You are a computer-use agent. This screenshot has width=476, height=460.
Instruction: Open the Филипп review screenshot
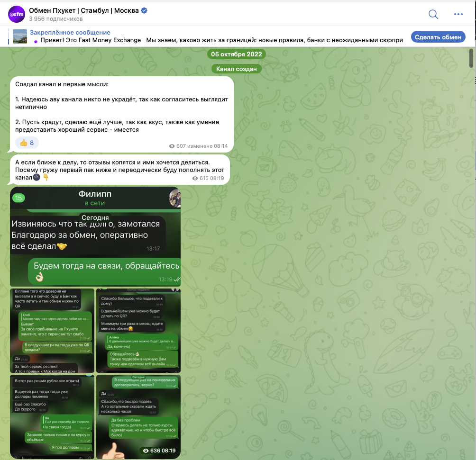[95, 237]
